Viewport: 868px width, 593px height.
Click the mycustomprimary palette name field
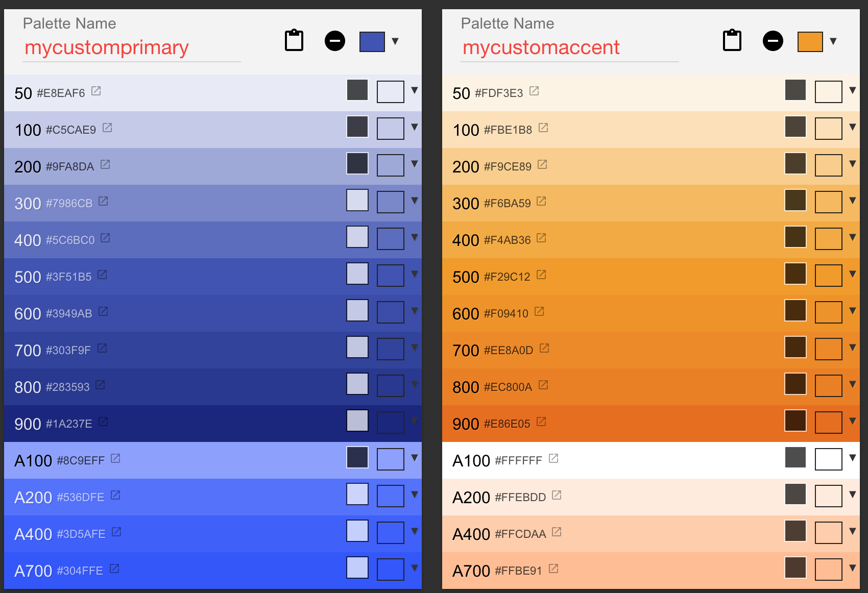(x=132, y=48)
